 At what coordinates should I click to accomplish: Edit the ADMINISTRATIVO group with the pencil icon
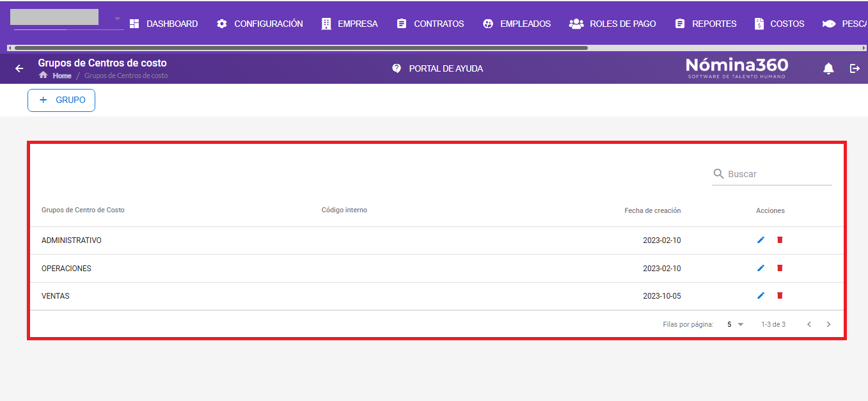point(761,240)
